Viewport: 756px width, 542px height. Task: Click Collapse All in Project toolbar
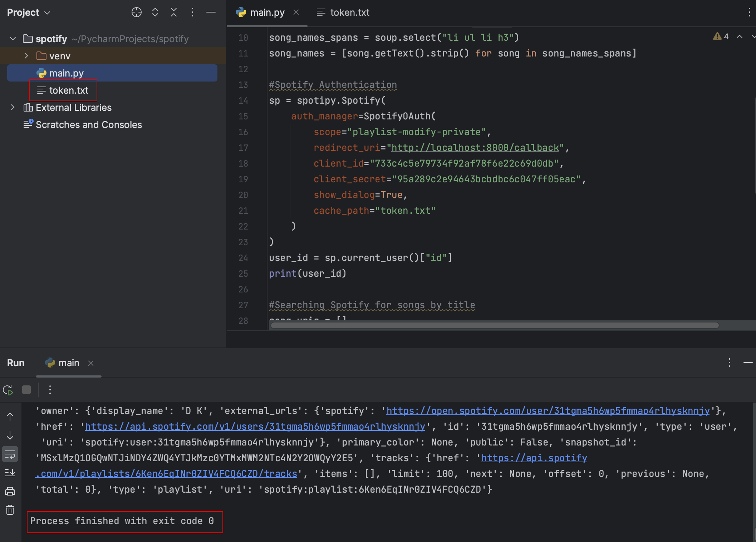(x=174, y=13)
